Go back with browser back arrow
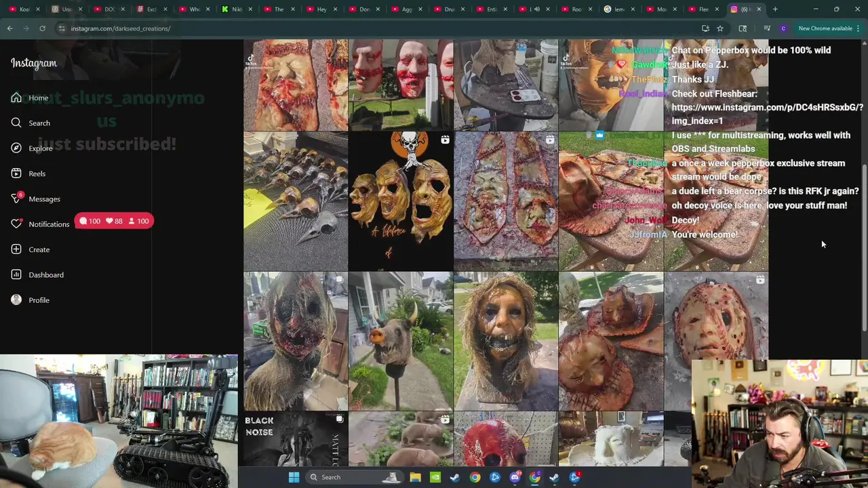 (x=9, y=28)
